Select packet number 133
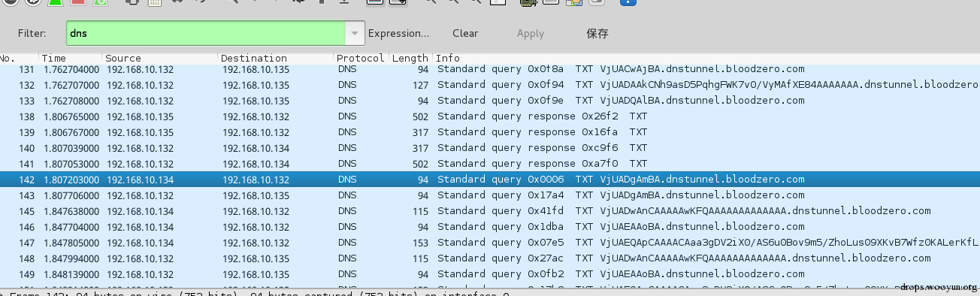The image size is (980, 296). 490,101
